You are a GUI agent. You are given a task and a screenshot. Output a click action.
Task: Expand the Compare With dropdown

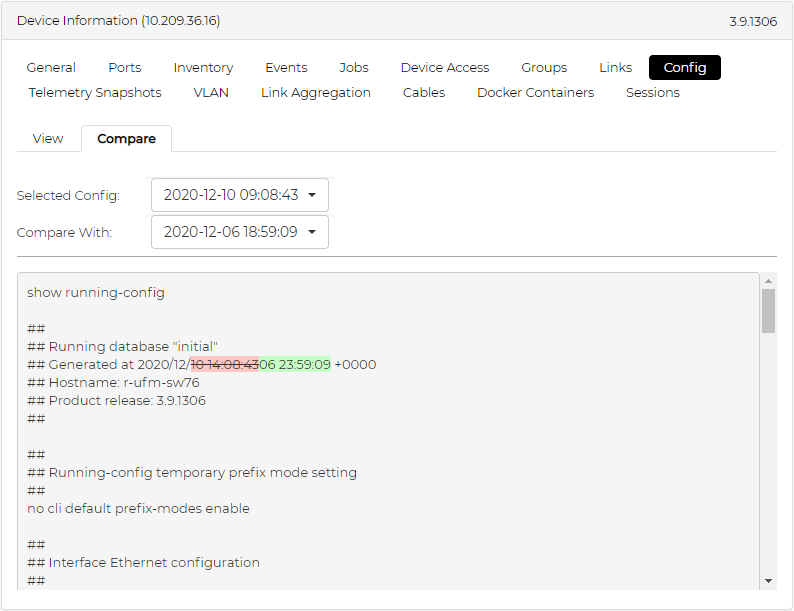click(240, 232)
